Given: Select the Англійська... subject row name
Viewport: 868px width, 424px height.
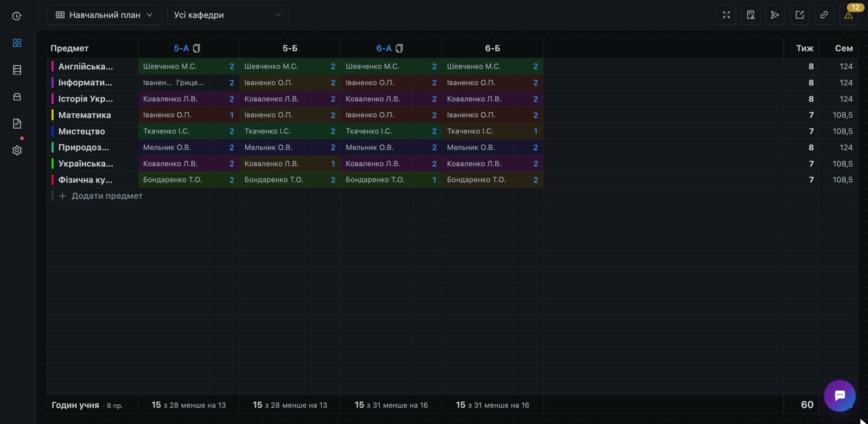Looking at the screenshot, I should (86, 66).
